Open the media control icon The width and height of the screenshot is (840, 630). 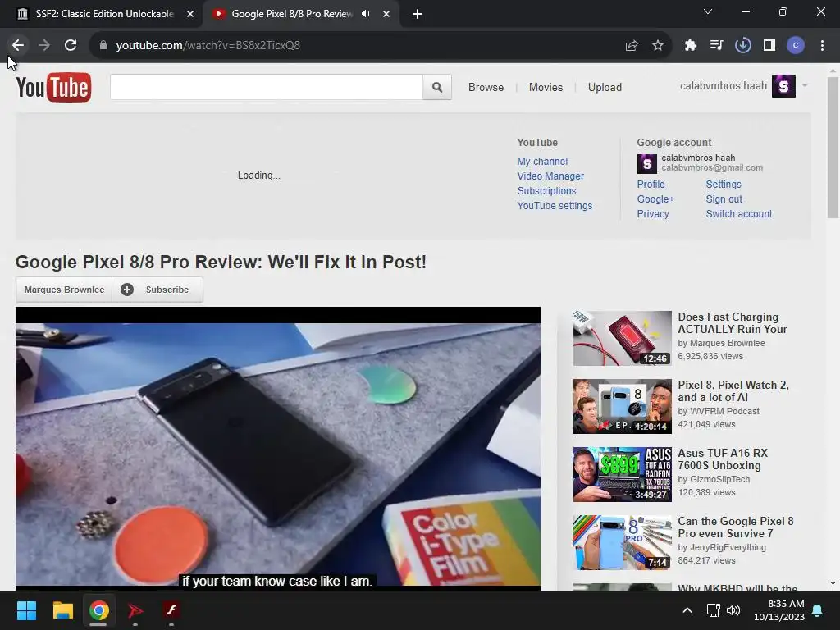pyautogui.click(x=716, y=46)
